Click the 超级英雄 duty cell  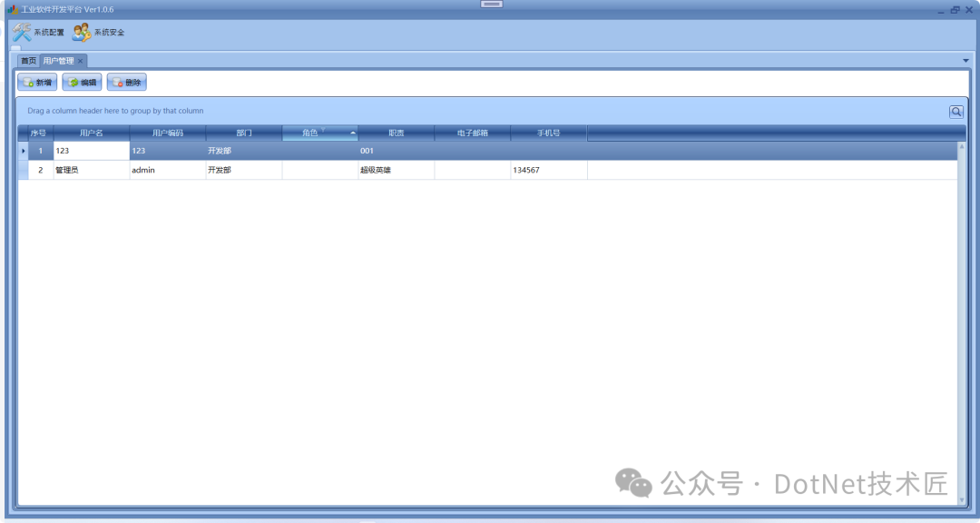point(397,170)
